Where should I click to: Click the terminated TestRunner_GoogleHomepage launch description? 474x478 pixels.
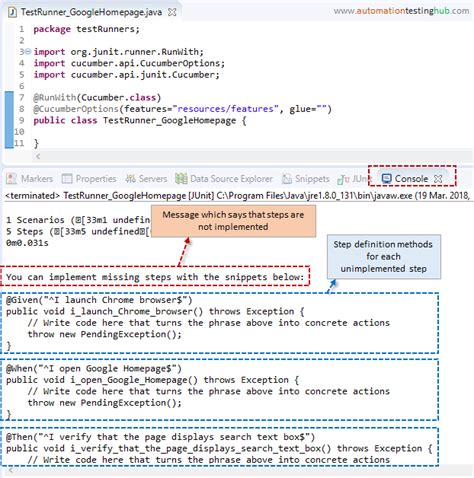(237, 195)
